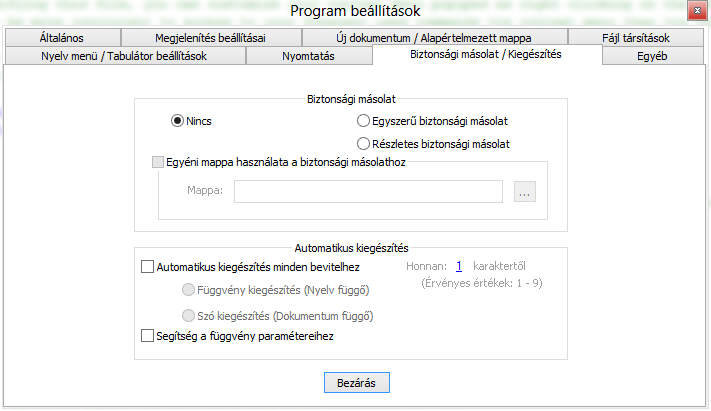The width and height of the screenshot is (711, 411).
Task: Choose Egyszerű biztonsági másolat radio option
Action: [363, 121]
